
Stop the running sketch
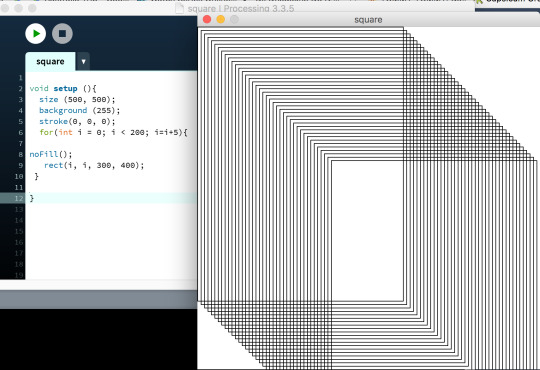pos(62,34)
